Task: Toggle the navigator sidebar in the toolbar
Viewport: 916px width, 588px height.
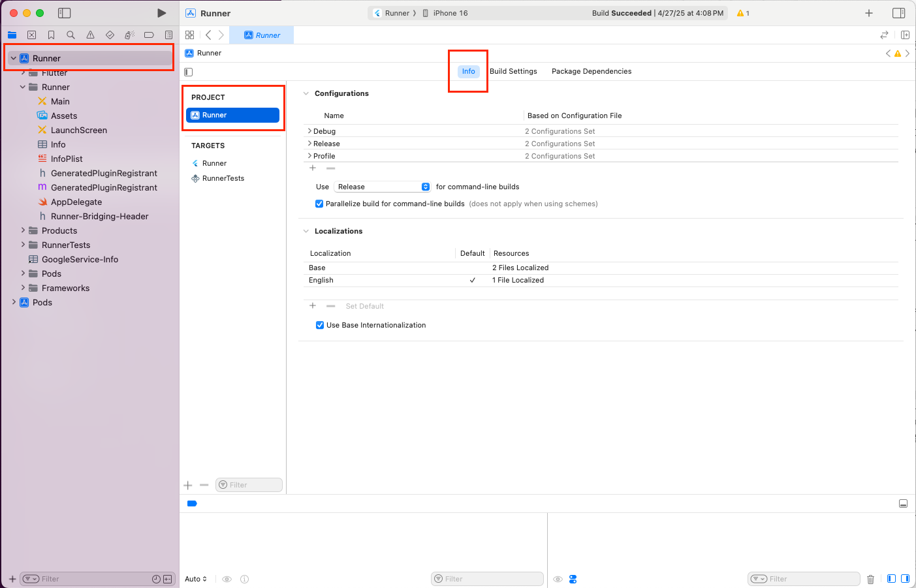Action: [64, 13]
